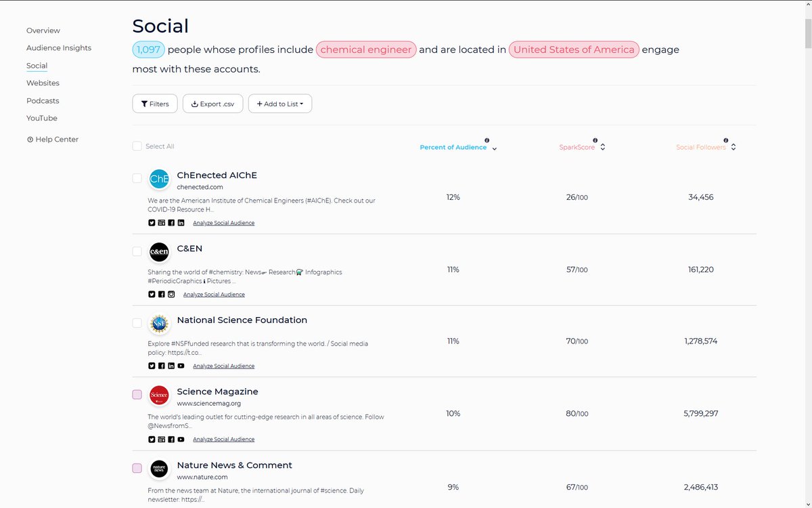Open Science Magazine's Facebook icon
This screenshot has height=508, width=812.
171,440
